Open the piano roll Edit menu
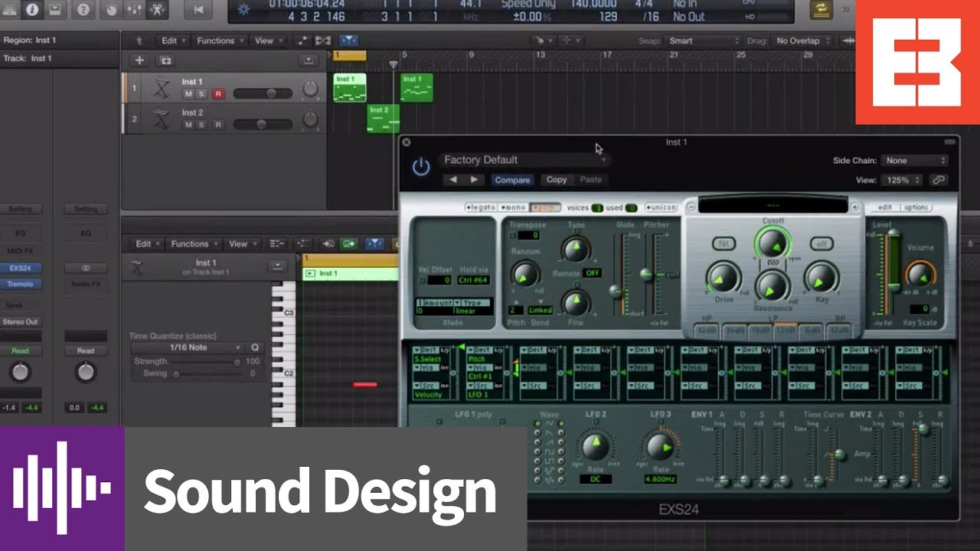The width and height of the screenshot is (980, 551). pyautogui.click(x=149, y=243)
